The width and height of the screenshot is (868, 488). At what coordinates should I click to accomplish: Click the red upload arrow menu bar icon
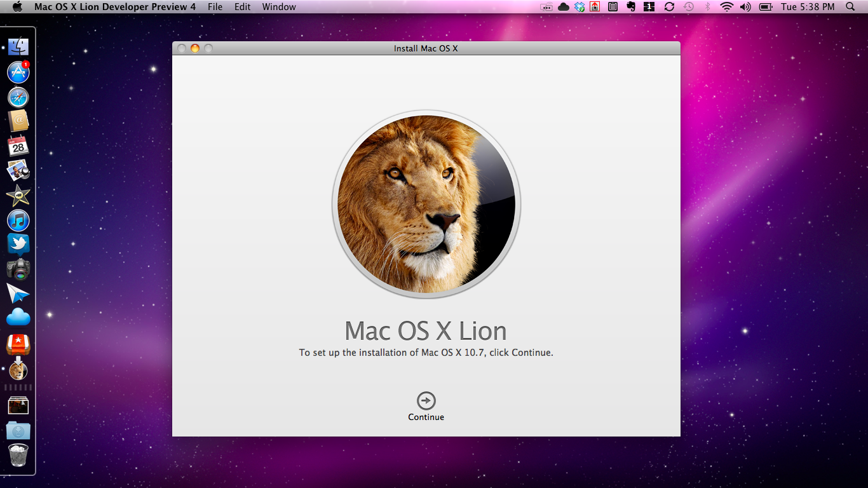tap(595, 7)
